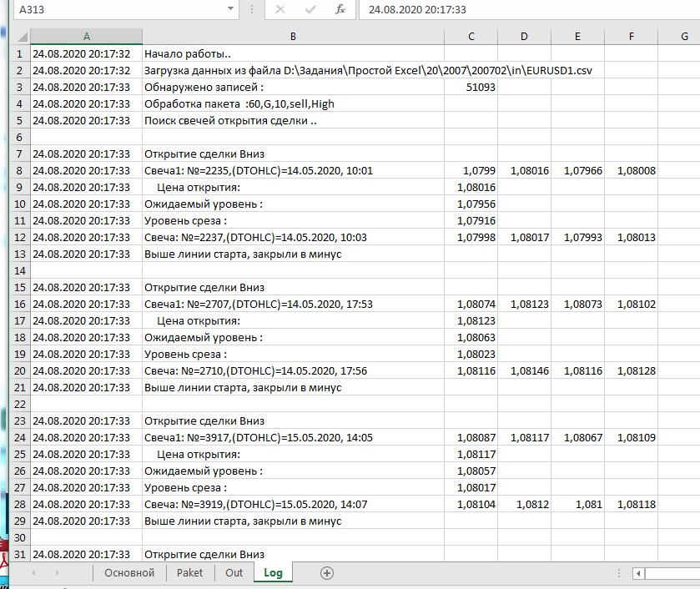Select column F header
The width and height of the screenshot is (700, 589).
(x=631, y=37)
